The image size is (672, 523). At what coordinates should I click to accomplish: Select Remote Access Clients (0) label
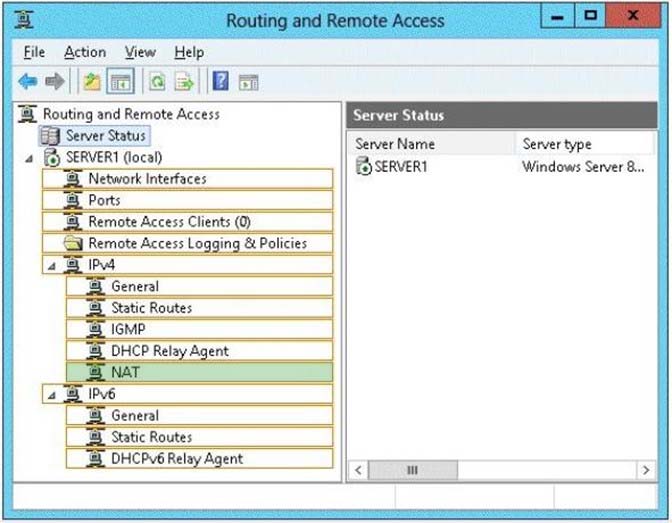coord(169,222)
